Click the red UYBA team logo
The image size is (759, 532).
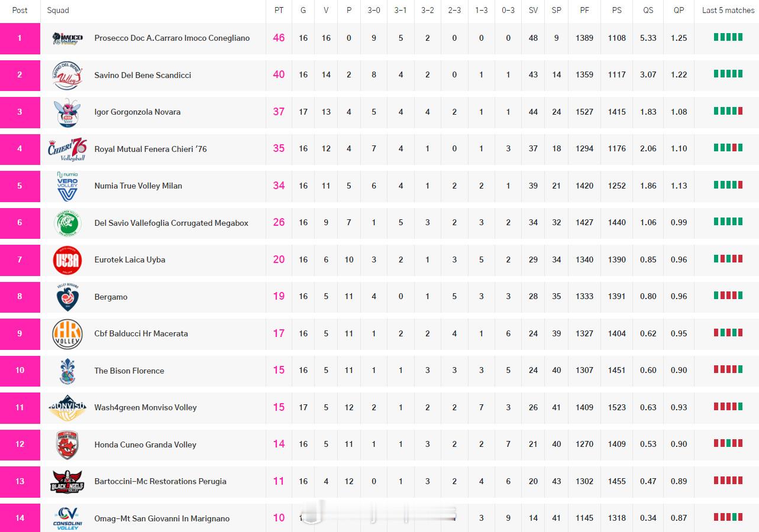coord(67,260)
